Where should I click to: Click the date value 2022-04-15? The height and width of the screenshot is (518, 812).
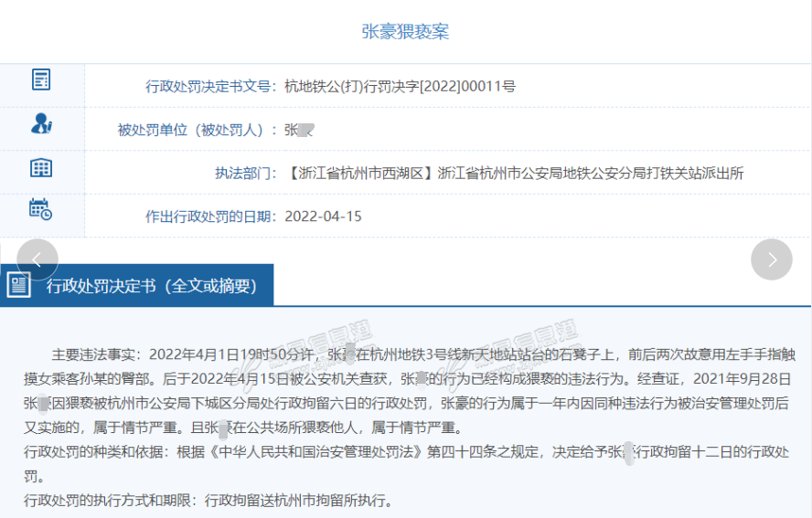point(324,217)
